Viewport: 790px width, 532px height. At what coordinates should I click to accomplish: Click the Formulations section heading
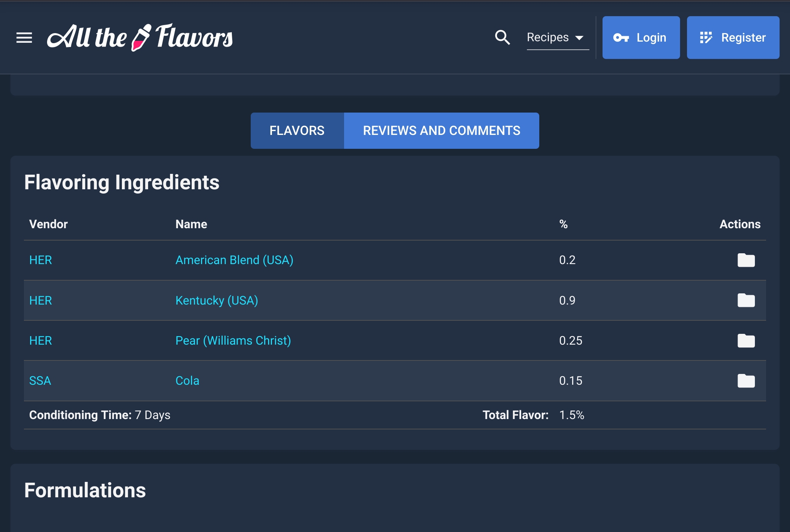85,490
